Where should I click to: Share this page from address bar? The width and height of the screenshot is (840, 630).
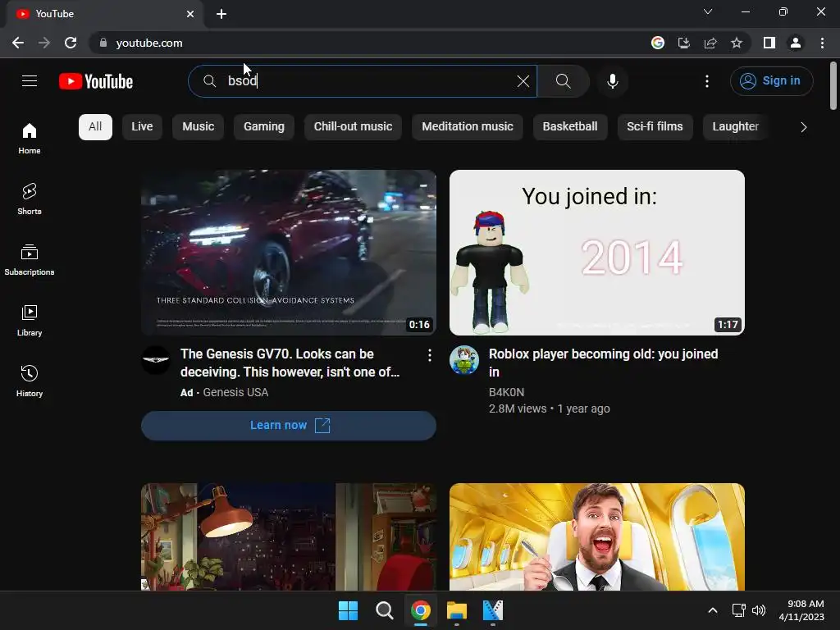(x=710, y=43)
